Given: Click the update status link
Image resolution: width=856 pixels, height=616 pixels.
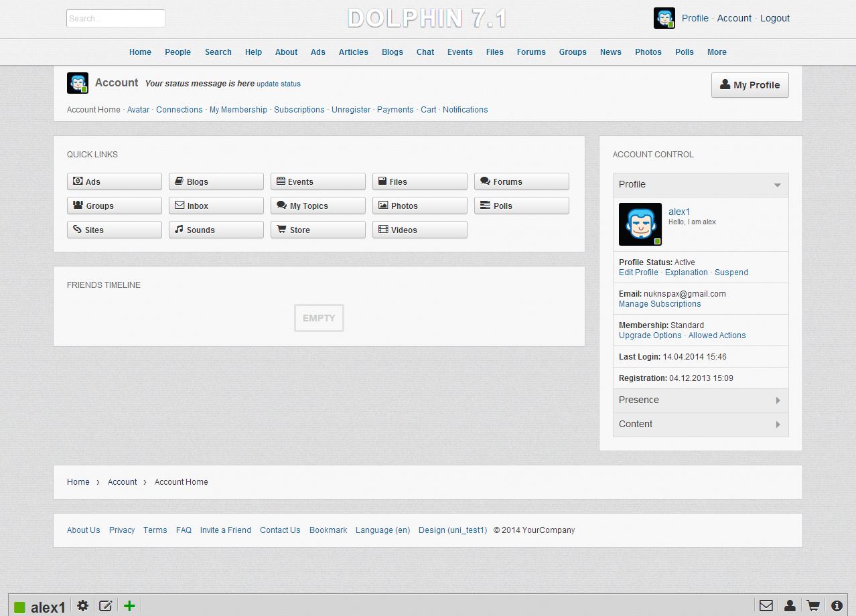Looking at the screenshot, I should pyautogui.click(x=279, y=84).
